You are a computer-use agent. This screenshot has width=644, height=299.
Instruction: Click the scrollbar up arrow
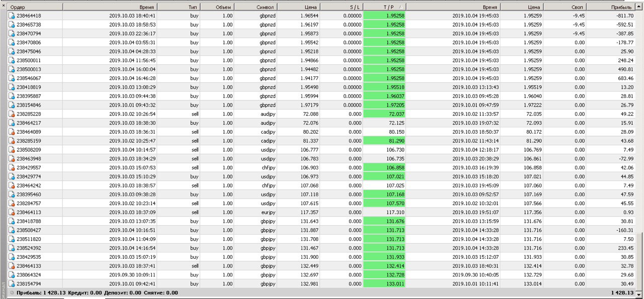coord(639,7)
